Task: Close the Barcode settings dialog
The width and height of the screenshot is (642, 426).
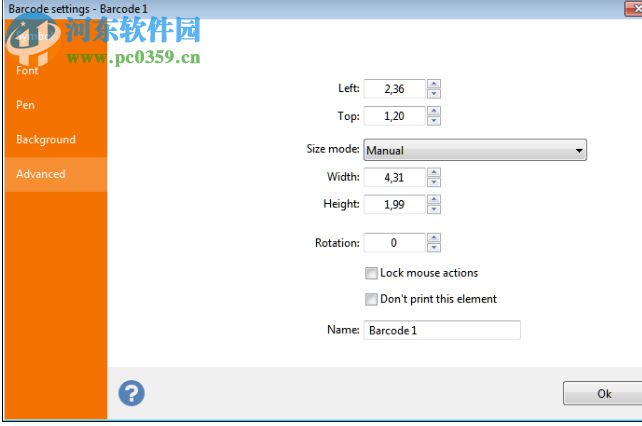Action: (x=634, y=8)
